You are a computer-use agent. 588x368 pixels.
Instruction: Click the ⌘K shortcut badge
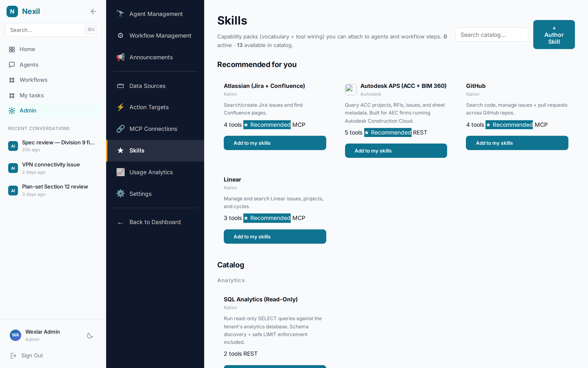tap(91, 30)
